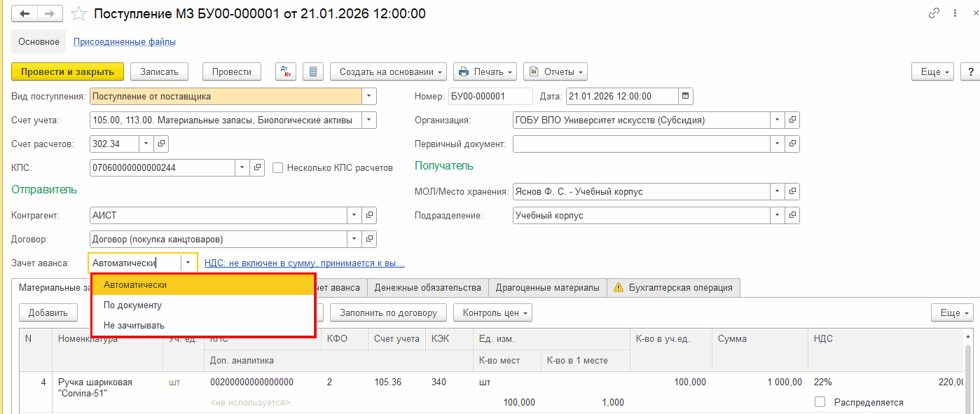Click the Номер input field

click(x=490, y=97)
